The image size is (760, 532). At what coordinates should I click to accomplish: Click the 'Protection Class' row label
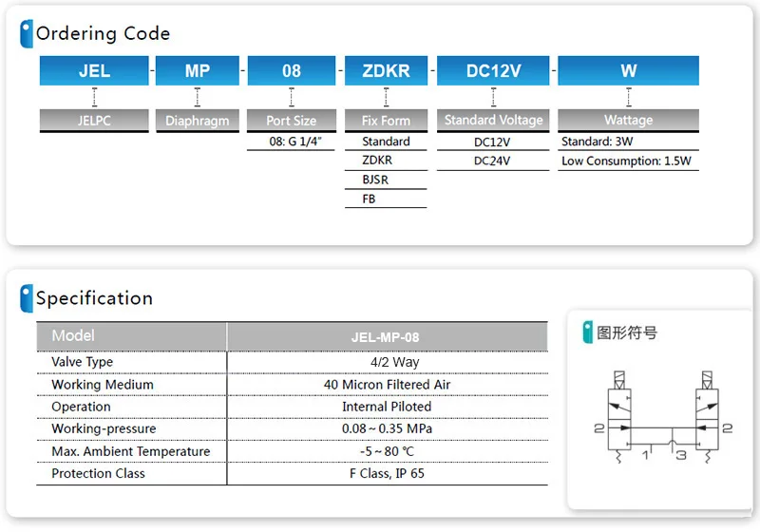(98, 473)
